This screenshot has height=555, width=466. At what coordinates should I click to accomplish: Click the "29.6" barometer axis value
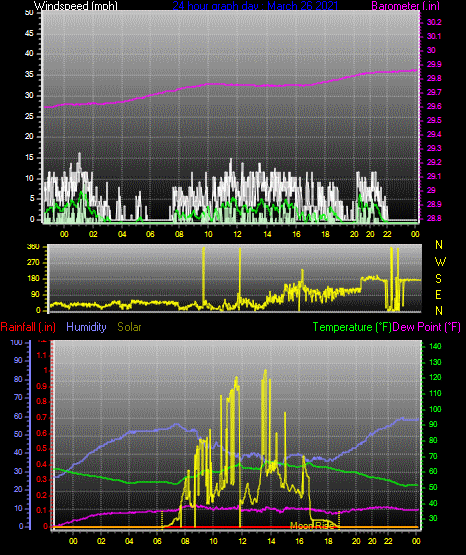point(434,106)
